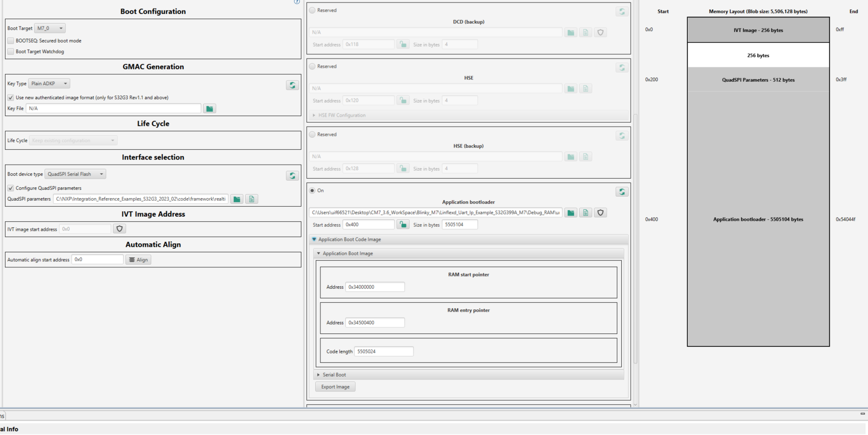Refresh the Application bootloader section
This screenshot has width=868, height=435.
[x=622, y=192]
